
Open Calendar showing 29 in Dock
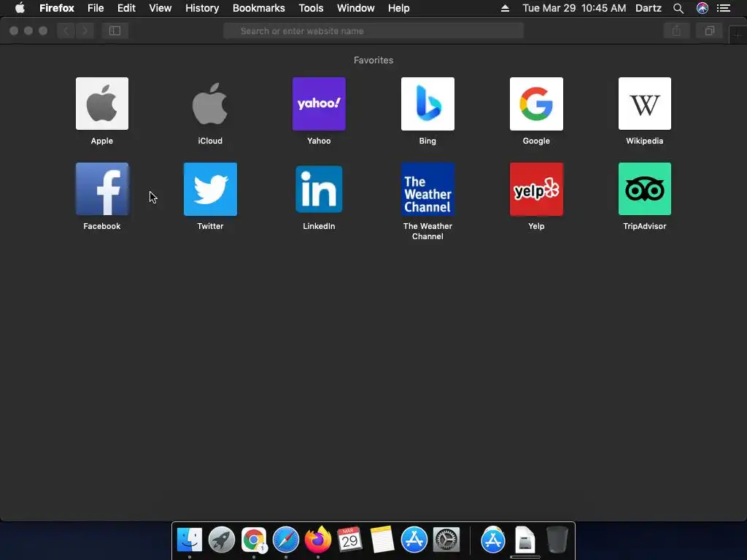349,540
